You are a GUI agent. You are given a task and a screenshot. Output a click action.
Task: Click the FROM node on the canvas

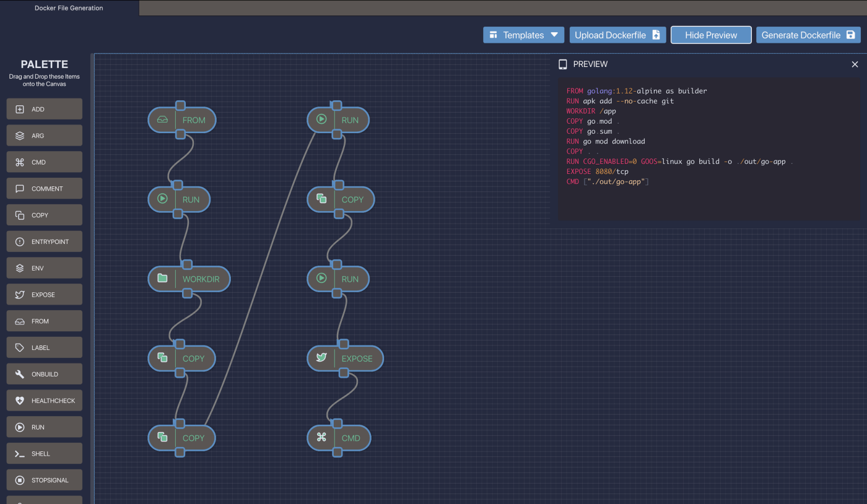click(182, 120)
